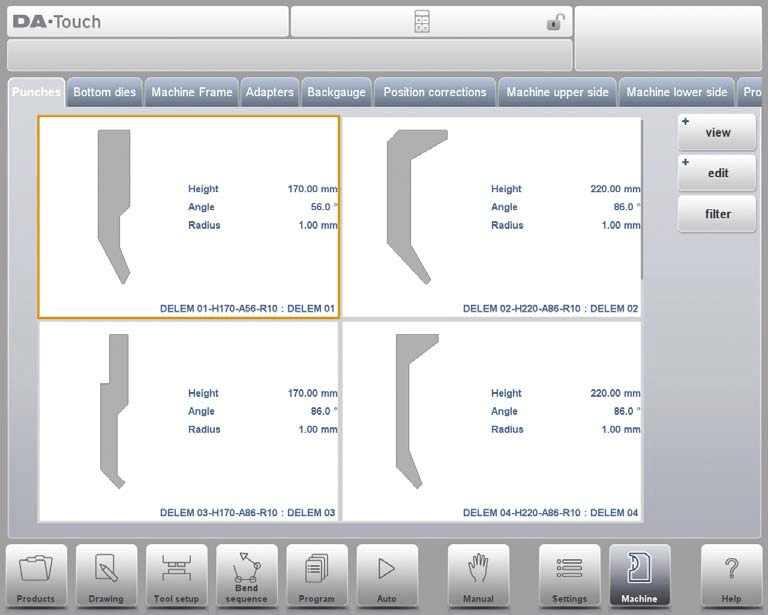Click label DELEM 02-H220-A86-R10 : DELEM 02
Image resolution: width=768 pixels, height=615 pixels.
tap(551, 308)
